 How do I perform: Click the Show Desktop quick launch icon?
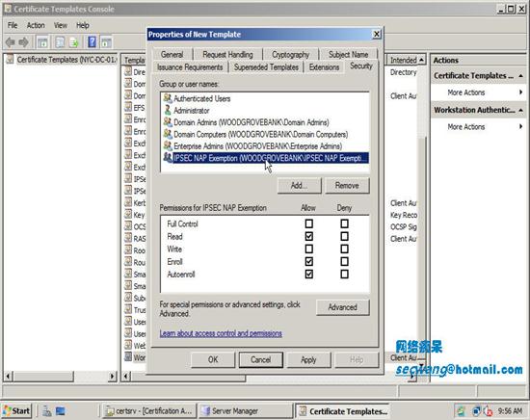[61, 411]
